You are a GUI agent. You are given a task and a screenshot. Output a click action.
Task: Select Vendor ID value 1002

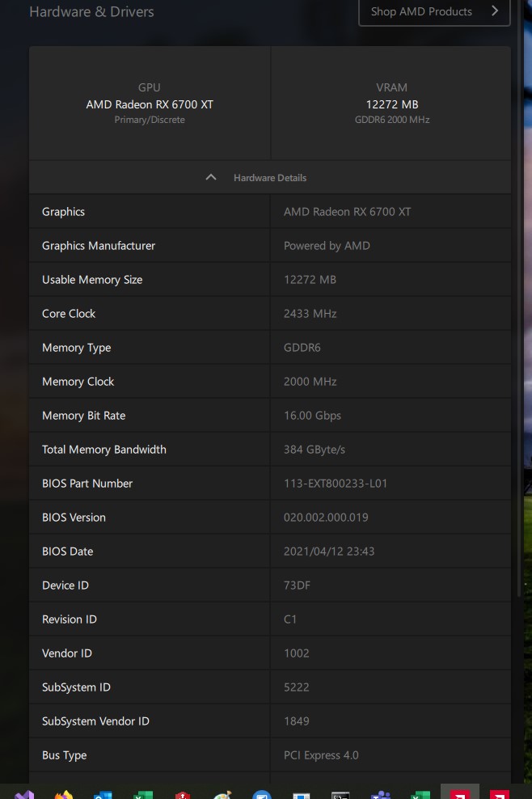click(x=297, y=653)
